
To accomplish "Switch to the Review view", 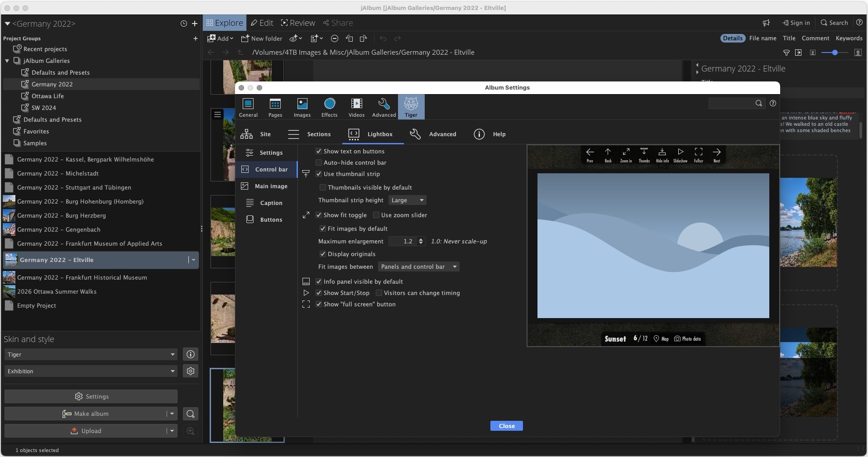I will [x=297, y=23].
